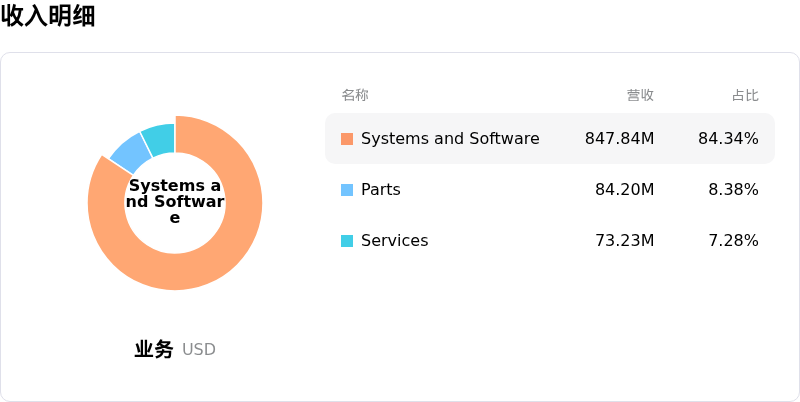
Task: Click the 84.34% share value
Action: tap(728, 139)
